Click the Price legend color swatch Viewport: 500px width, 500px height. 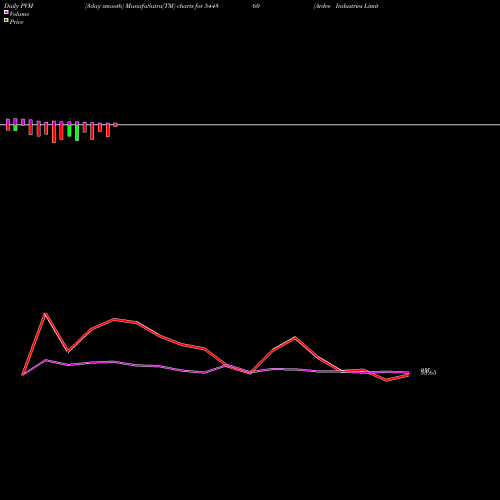pos(6,20)
